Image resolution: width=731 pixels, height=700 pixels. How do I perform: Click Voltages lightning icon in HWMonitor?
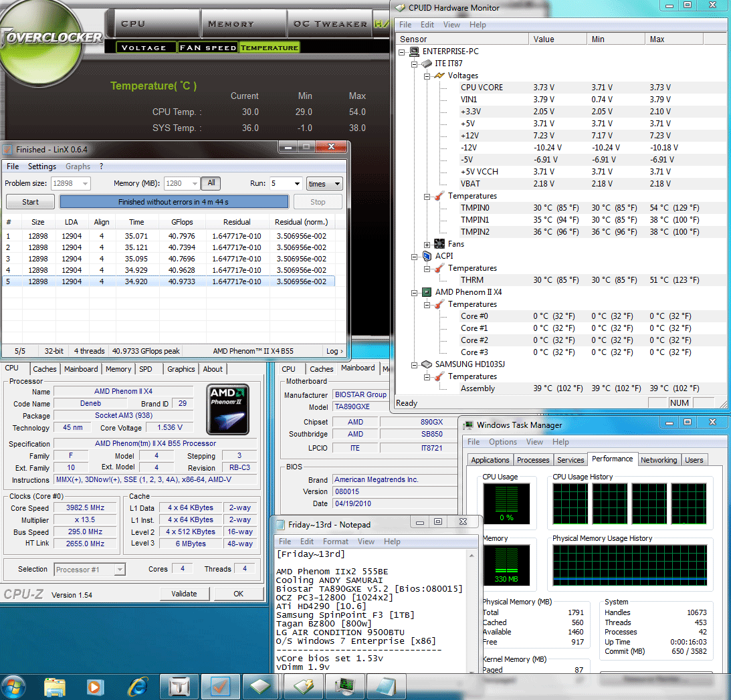click(439, 76)
